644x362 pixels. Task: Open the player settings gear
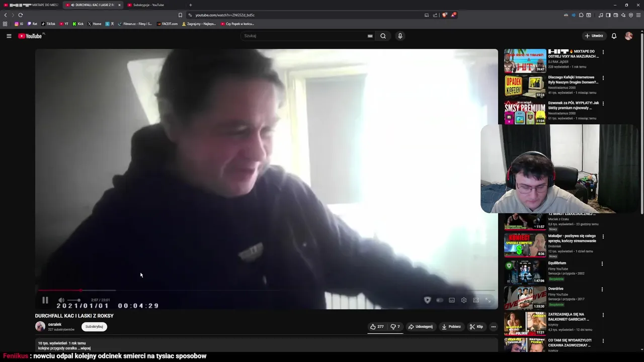[464, 300]
